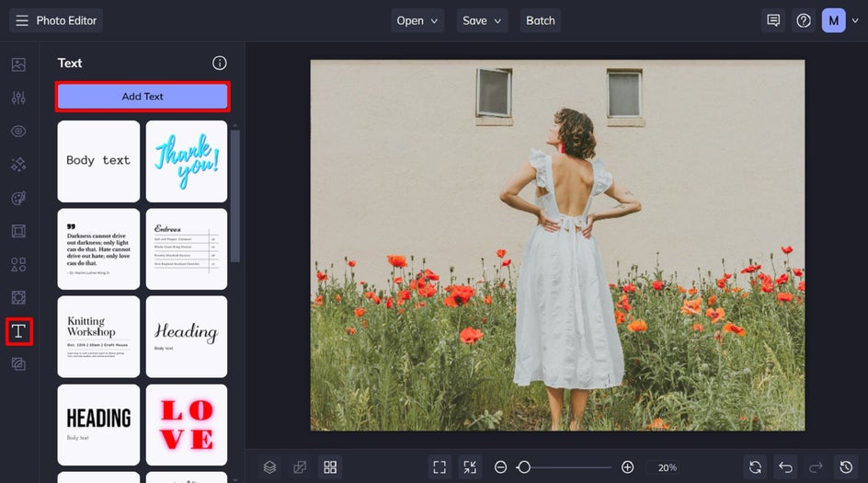This screenshot has width=868, height=483.
Task: Open the Image Manager sidebar icon
Action: pyautogui.click(x=18, y=65)
